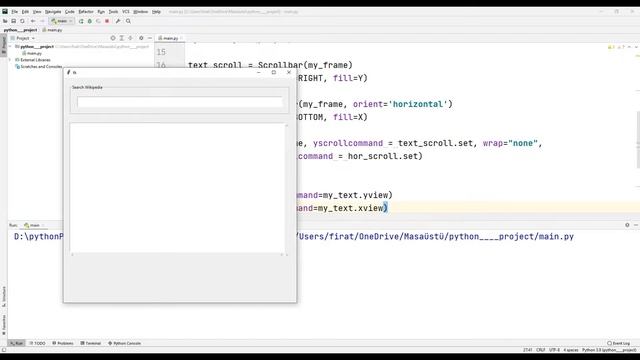Open the Window menu

140,12
